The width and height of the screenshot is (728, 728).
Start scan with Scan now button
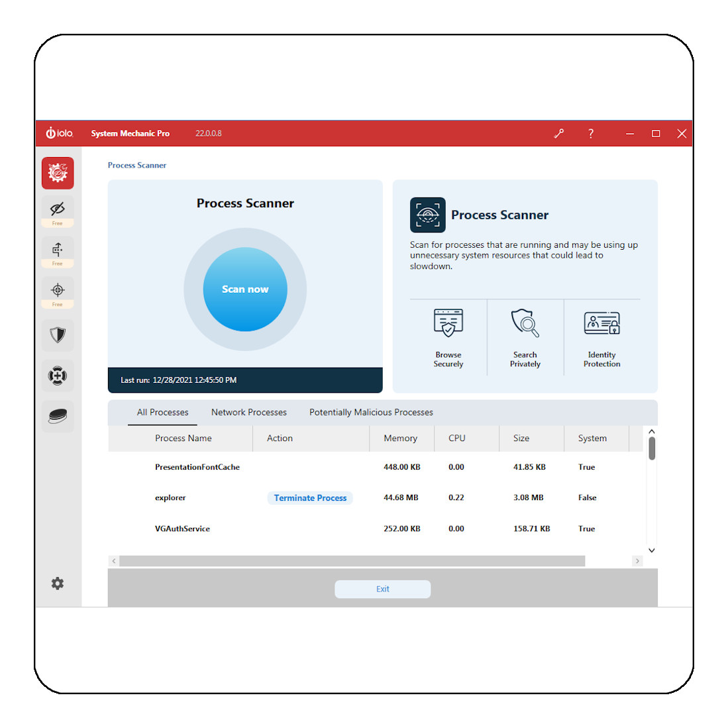(x=245, y=289)
